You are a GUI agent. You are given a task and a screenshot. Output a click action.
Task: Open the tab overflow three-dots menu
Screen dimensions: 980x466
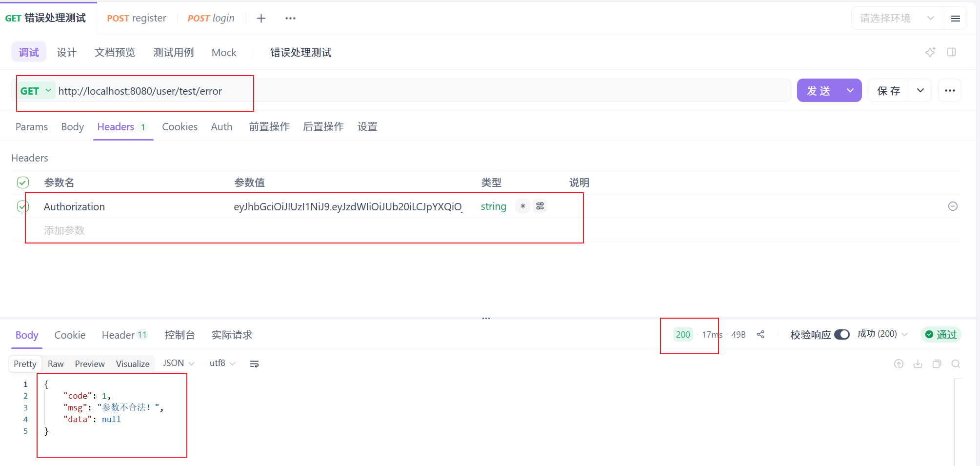coord(290,19)
